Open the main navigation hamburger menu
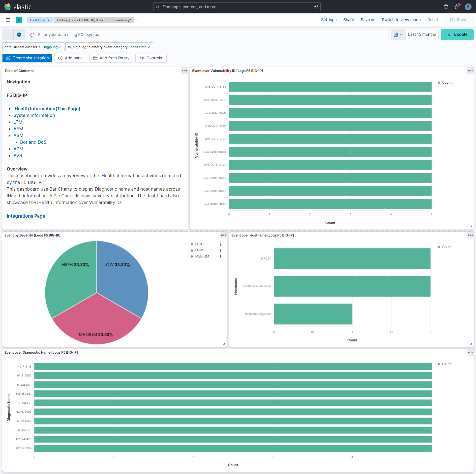Image resolution: width=476 pixels, height=474 pixels. click(8, 20)
